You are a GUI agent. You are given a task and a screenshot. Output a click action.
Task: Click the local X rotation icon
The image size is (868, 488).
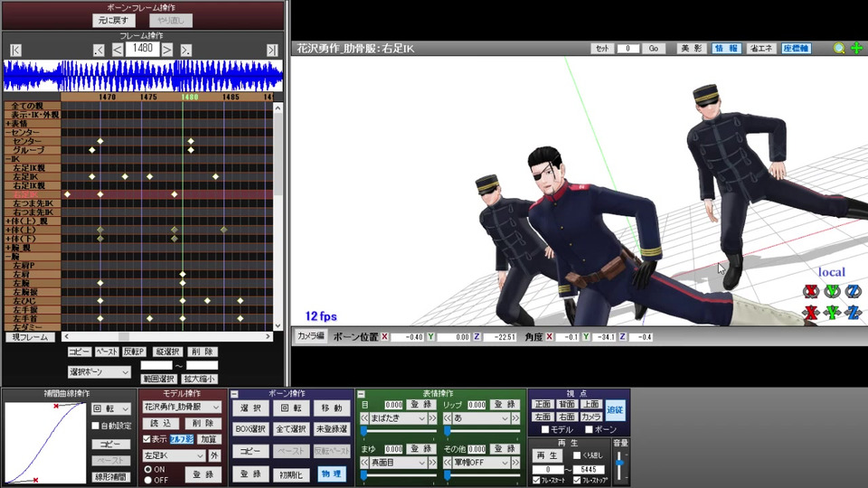[x=811, y=291]
